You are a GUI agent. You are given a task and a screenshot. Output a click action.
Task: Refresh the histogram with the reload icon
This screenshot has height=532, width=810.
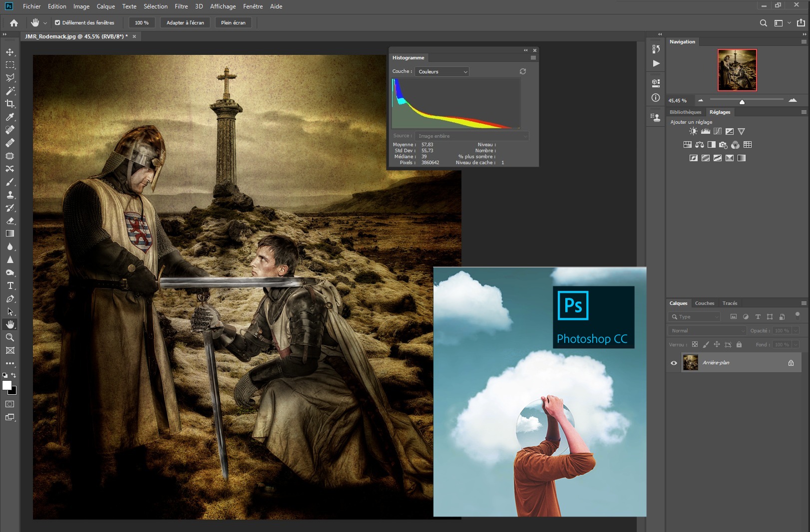coord(523,71)
